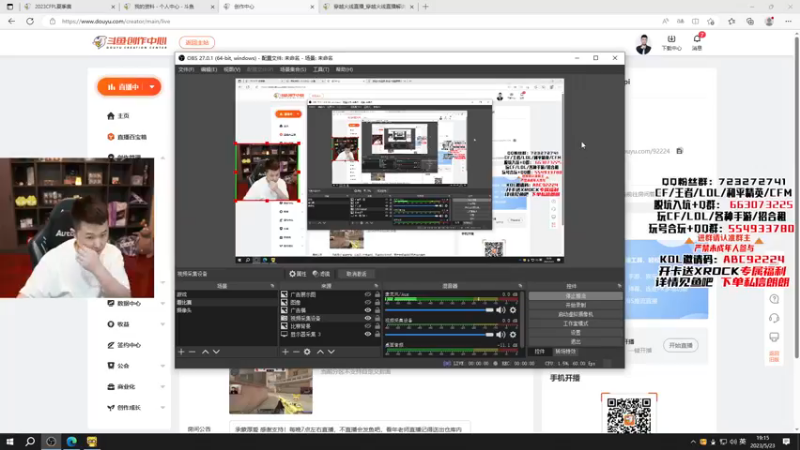Pop out the 混音器 dock panel
The image size is (800, 450).
[520, 286]
